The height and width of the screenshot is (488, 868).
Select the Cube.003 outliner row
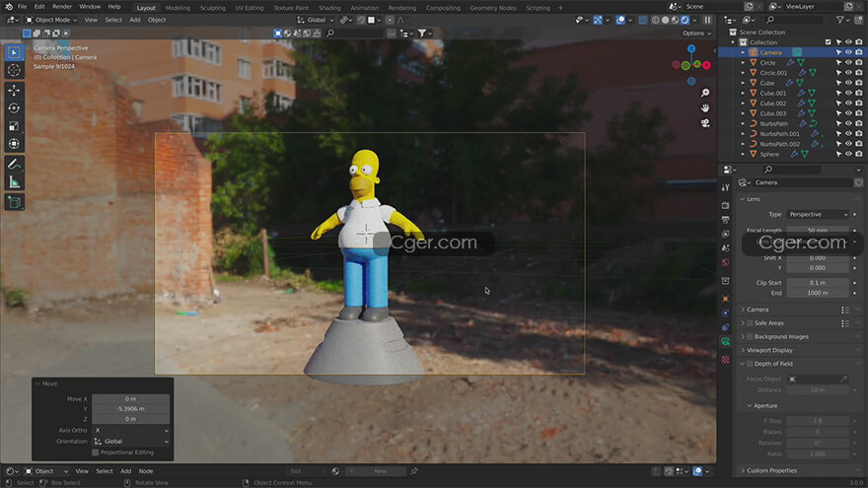tap(772, 113)
